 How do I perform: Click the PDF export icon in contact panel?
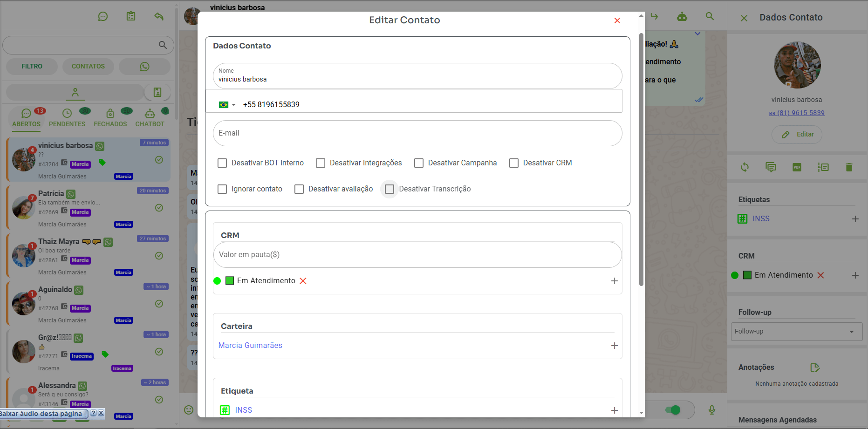click(x=797, y=167)
